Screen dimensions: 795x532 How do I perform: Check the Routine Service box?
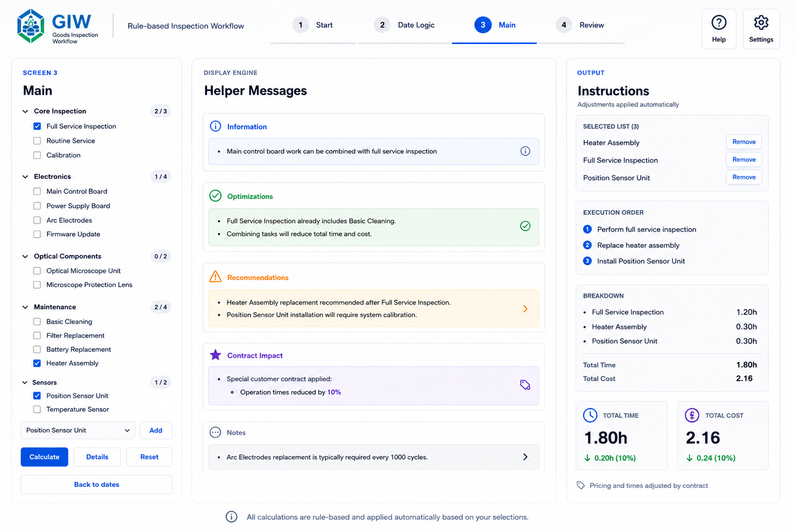(37, 141)
